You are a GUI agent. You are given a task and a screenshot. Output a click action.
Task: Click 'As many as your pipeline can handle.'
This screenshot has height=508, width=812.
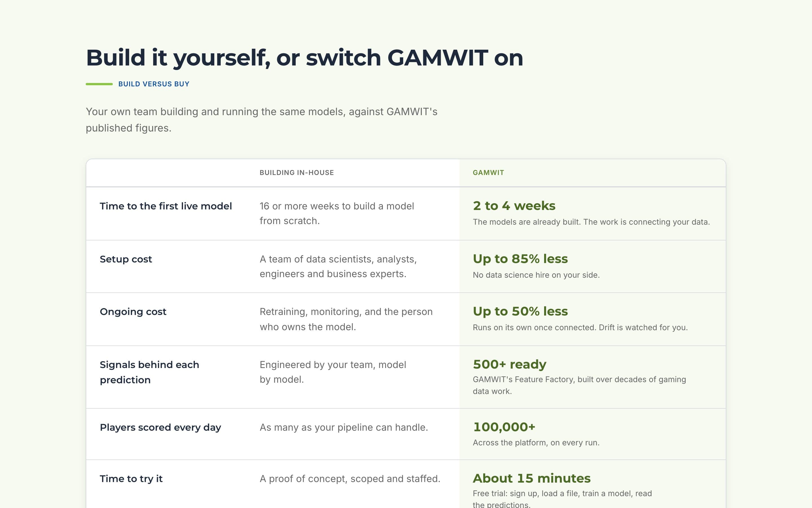(344, 427)
